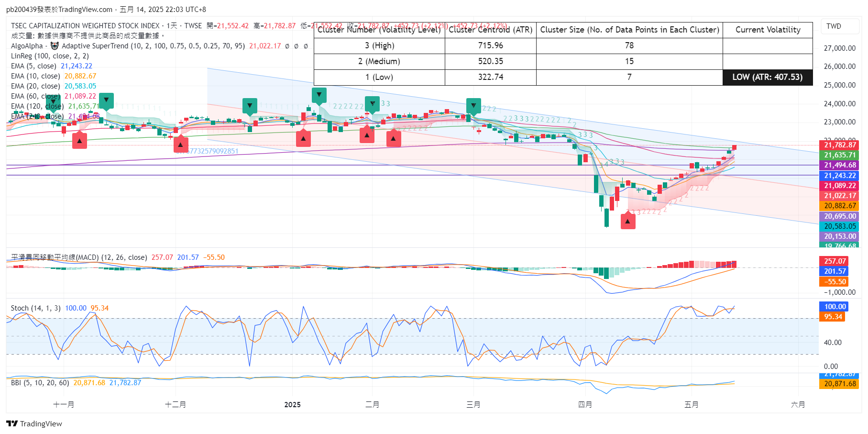
Task: Click the red buy arrow at the April low
Action: [x=628, y=221]
